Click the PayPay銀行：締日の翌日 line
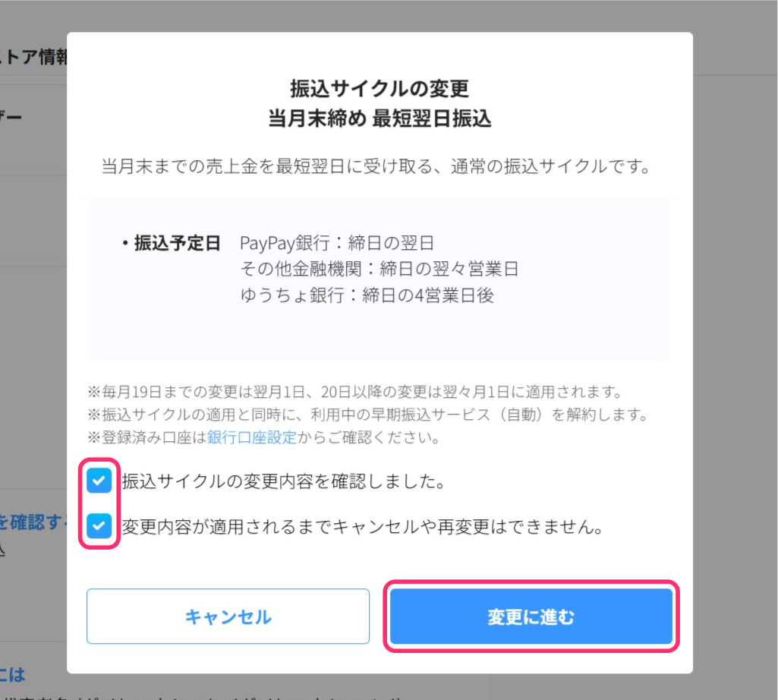778x700 pixels. [x=337, y=243]
